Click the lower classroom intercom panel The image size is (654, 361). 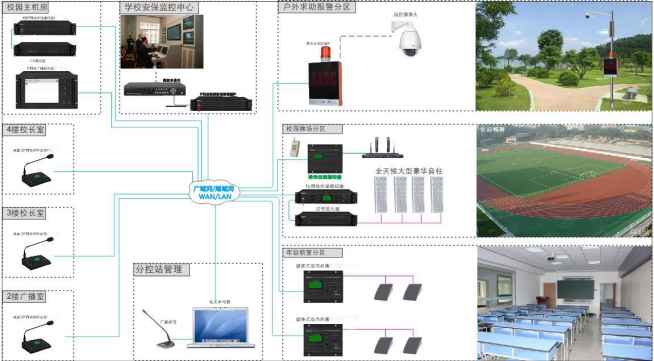(323, 340)
